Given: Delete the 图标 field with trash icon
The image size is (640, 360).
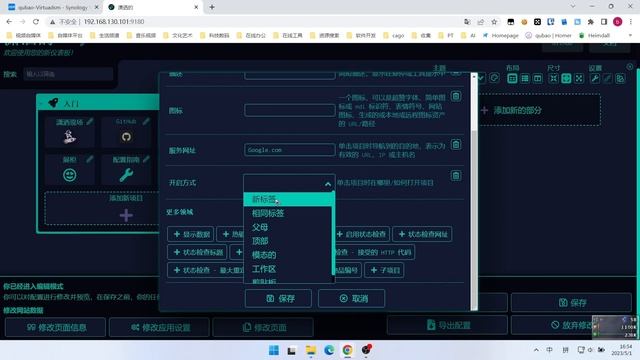Looking at the screenshot, I should coord(456,96).
